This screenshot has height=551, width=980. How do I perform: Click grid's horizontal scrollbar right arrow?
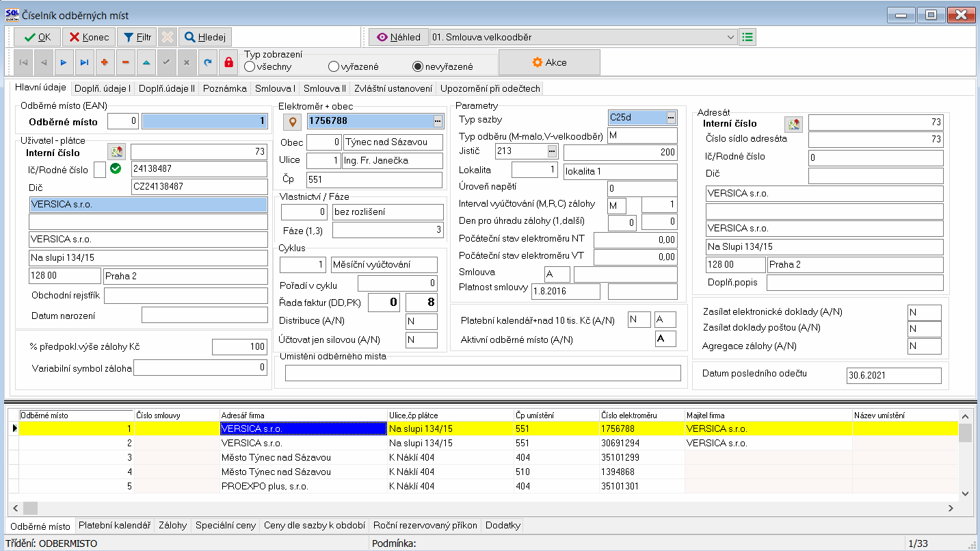[950, 508]
